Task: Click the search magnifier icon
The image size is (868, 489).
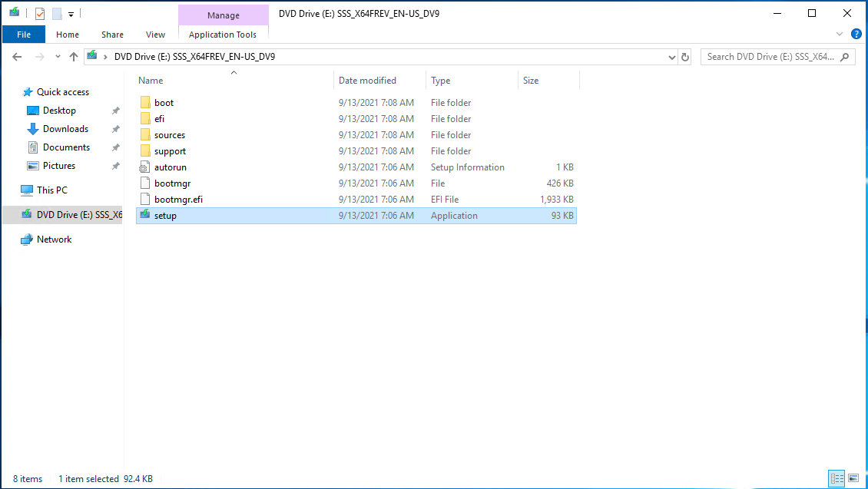Action: point(845,57)
